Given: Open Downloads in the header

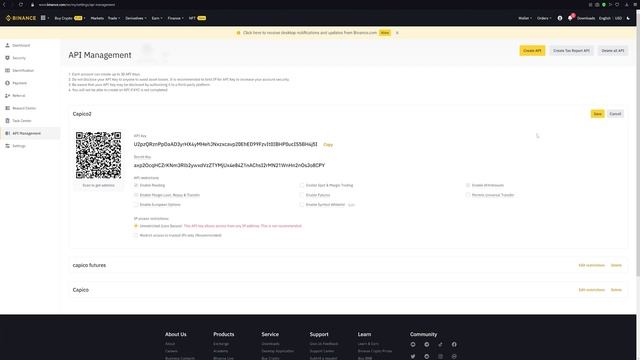Looking at the screenshot, I should [586, 18].
